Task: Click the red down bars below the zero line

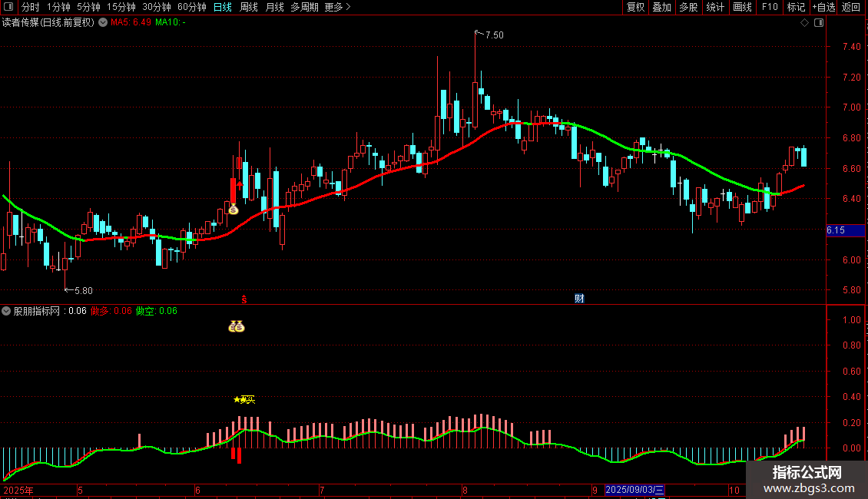Action: tap(236, 455)
